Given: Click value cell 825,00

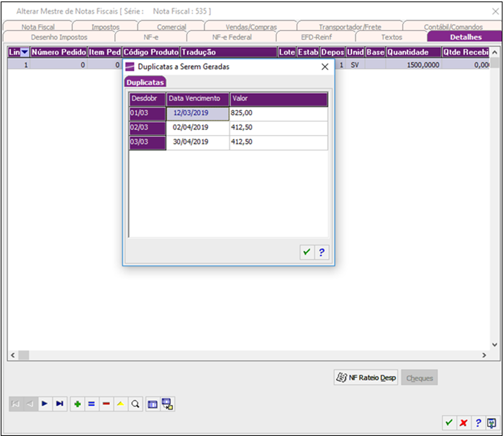Looking at the screenshot, I should pyautogui.click(x=278, y=113).
